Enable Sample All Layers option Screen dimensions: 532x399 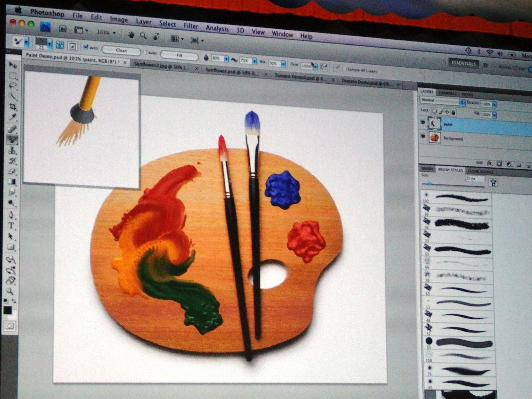pyautogui.click(x=344, y=69)
